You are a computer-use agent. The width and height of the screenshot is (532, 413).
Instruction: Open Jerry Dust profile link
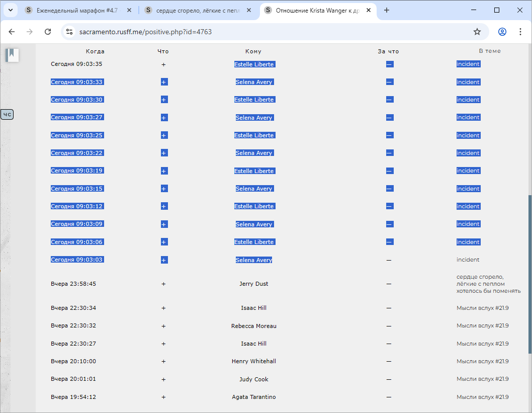tap(253, 284)
